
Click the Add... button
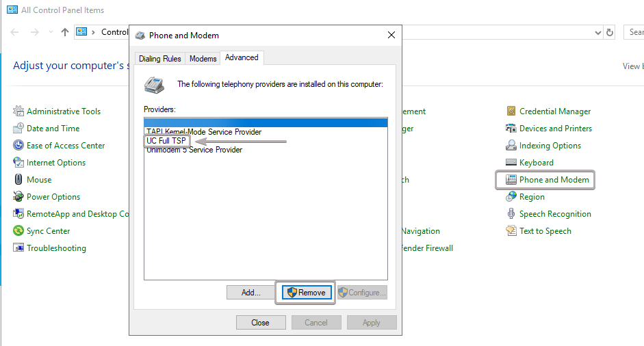(250, 293)
